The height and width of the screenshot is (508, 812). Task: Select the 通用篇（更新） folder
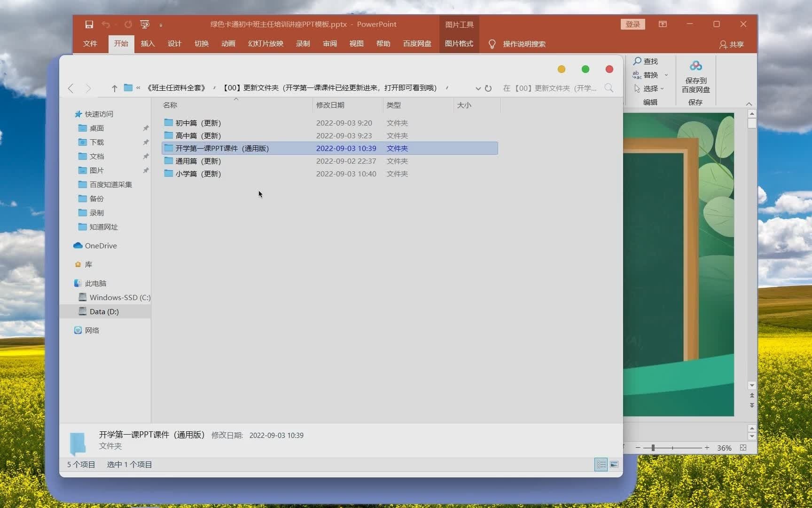pyautogui.click(x=329, y=161)
